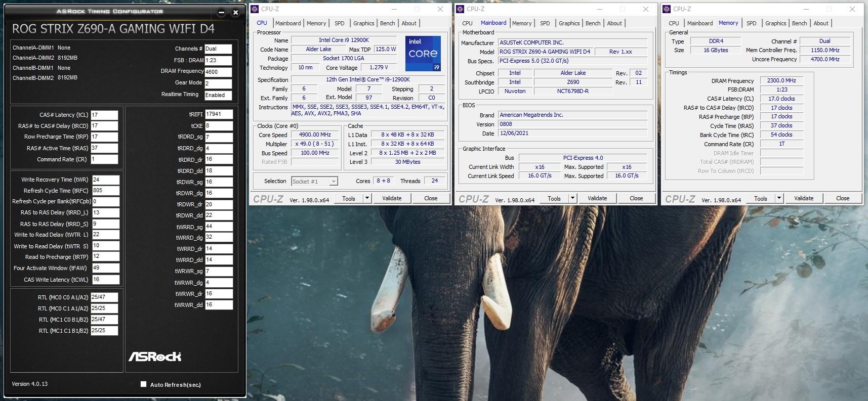868x401 pixels.
Task: Click Validate in the Mainboard window
Action: (597, 198)
